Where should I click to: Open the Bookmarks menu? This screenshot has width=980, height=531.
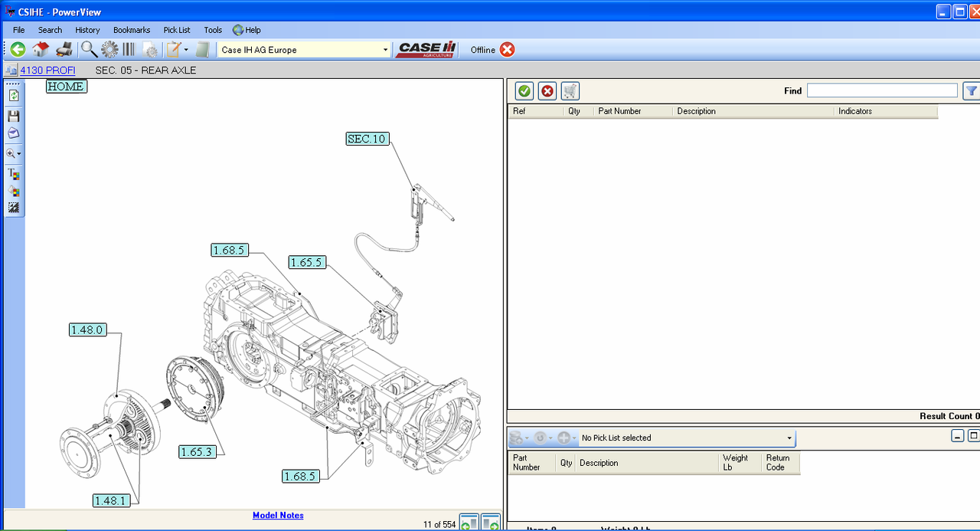pyautogui.click(x=132, y=30)
